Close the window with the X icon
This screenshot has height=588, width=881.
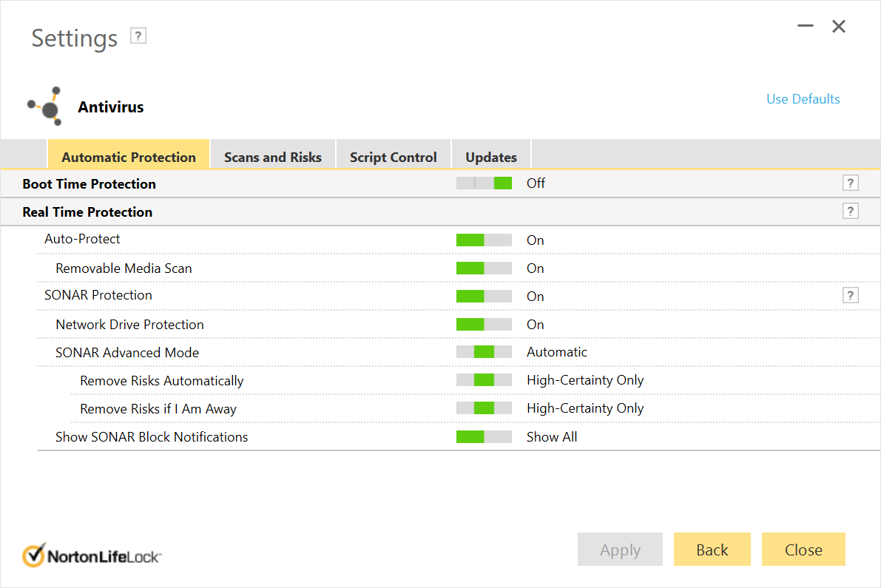tap(839, 27)
